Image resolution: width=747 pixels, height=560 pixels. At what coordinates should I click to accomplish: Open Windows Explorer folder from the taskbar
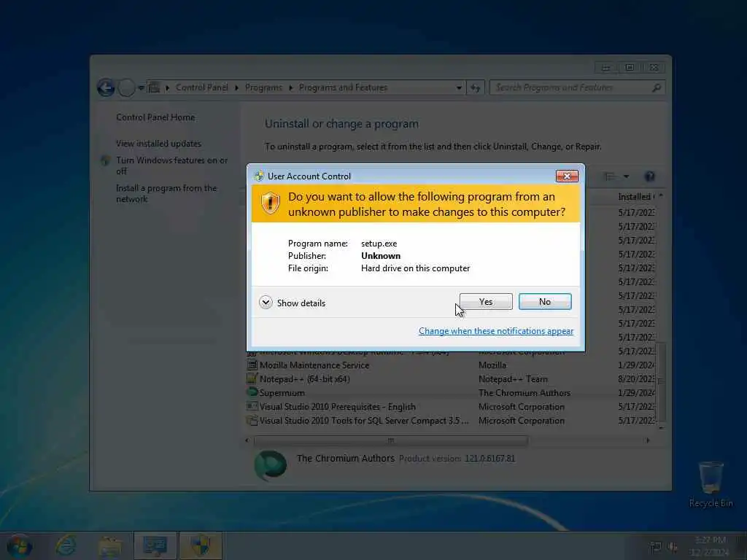(x=109, y=546)
